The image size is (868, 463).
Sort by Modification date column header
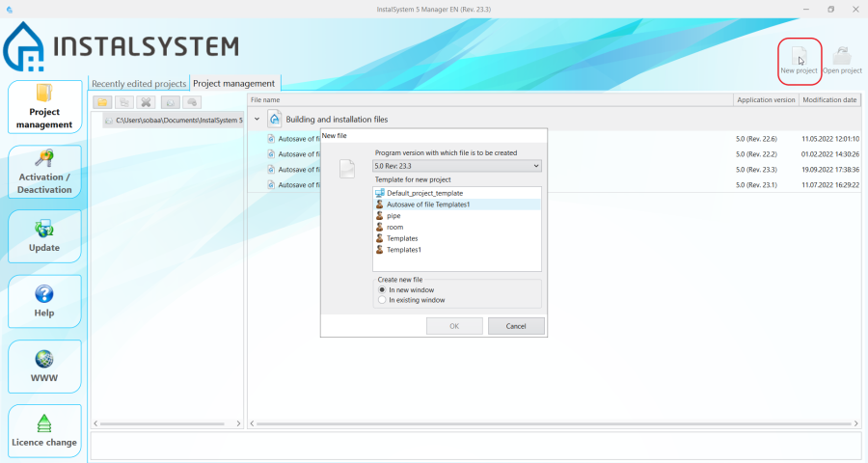click(x=829, y=99)
